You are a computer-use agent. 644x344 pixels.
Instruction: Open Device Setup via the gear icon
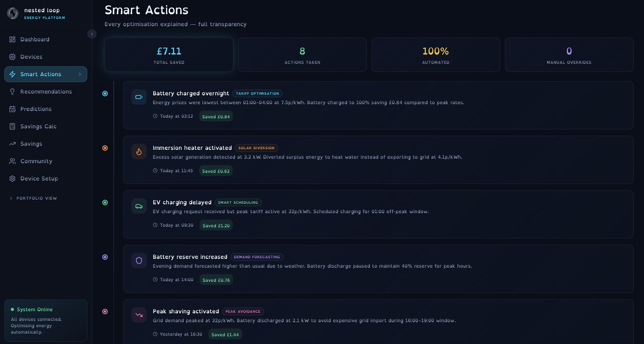coord(12,178)
